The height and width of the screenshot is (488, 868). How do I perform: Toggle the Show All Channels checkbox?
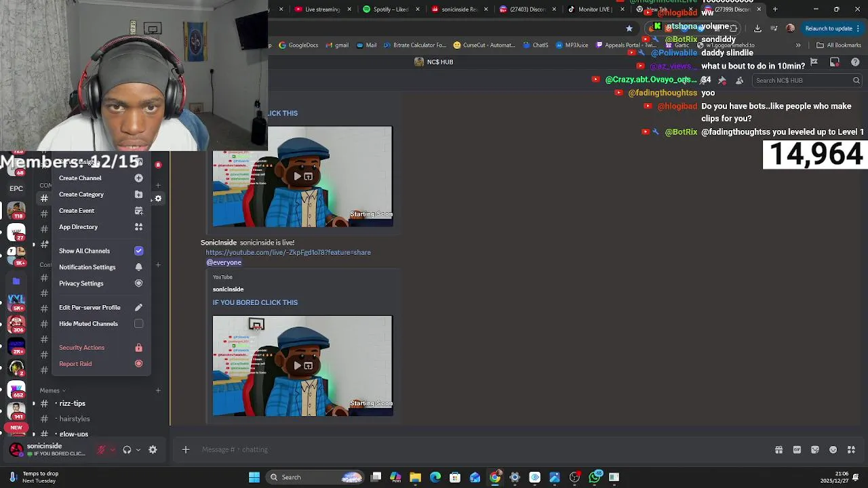click(x=138, y=251)
